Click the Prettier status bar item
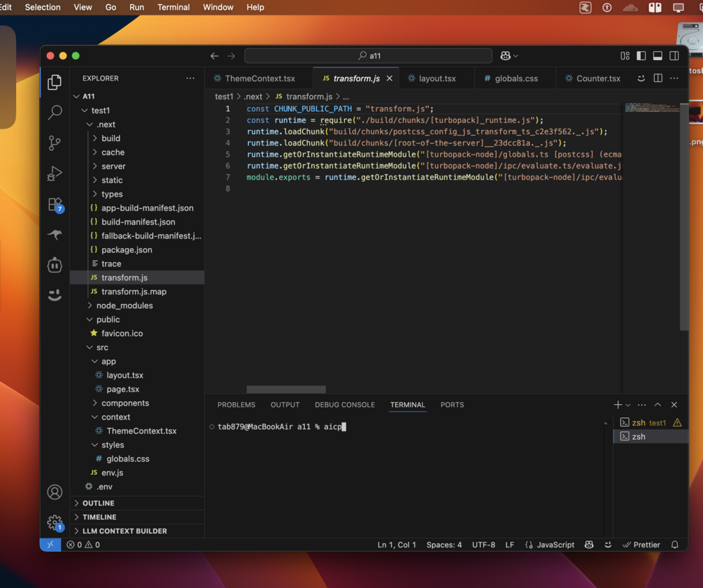Viewport: 703px width, 588px height. tap(641, 545)
